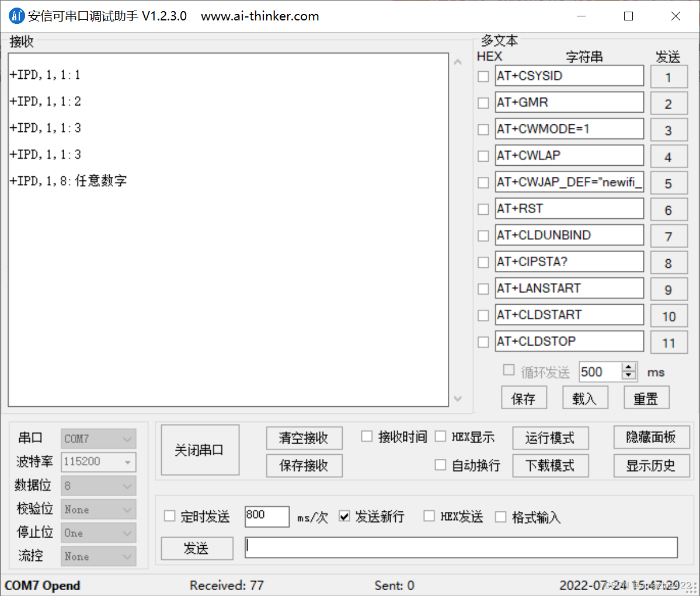Tick the HEX checkbox for AT+CSYSID

483,76
